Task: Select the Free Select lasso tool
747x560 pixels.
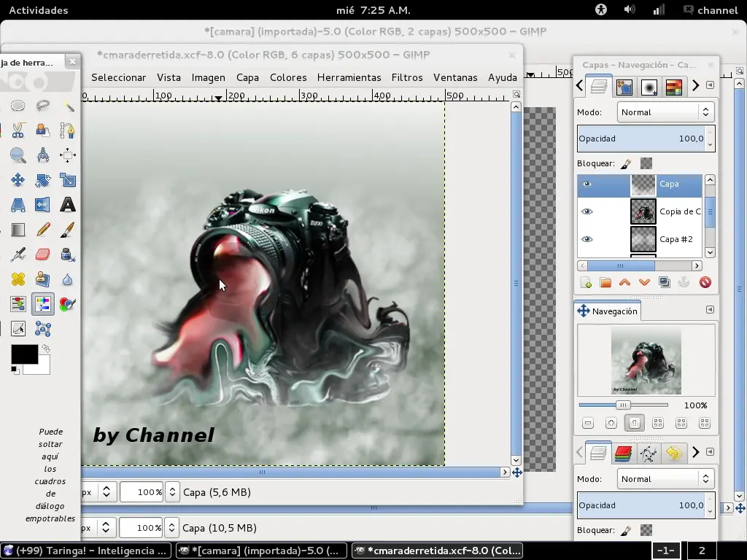Action: click(x=43, y=105)
